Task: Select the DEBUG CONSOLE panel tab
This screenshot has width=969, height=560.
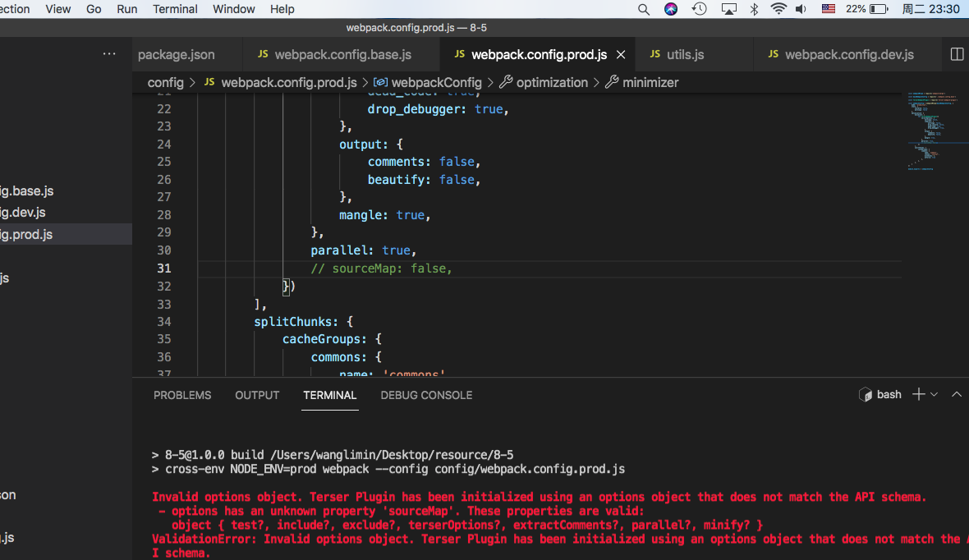Action: pyautogui.click(x=426, y=395)
